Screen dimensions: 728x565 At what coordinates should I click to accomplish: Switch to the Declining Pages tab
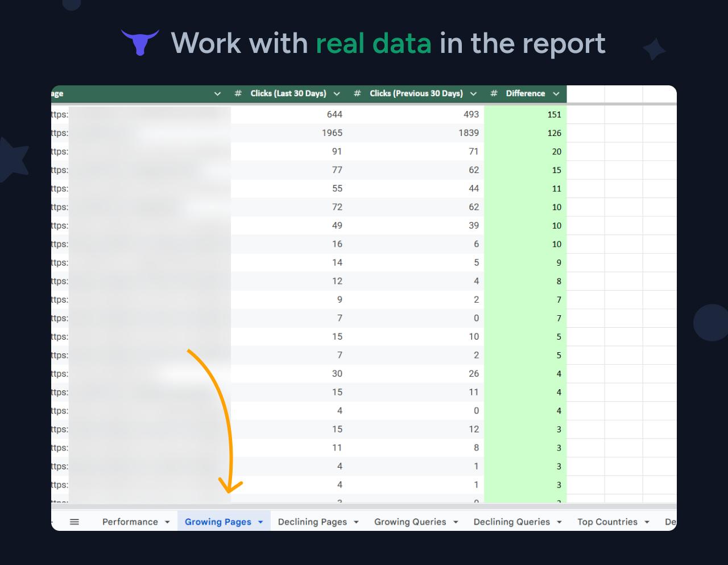312,521
